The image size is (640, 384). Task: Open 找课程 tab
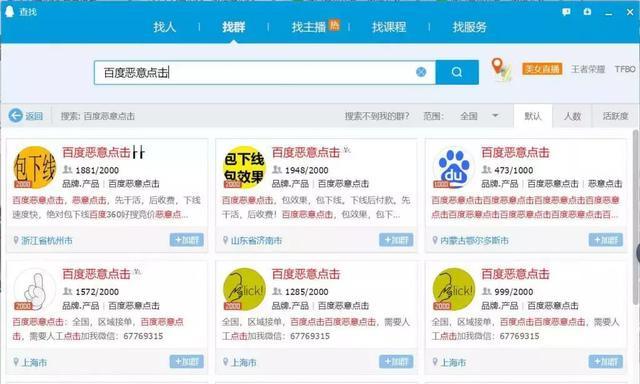pyautogui.click(x=389, y=27)
